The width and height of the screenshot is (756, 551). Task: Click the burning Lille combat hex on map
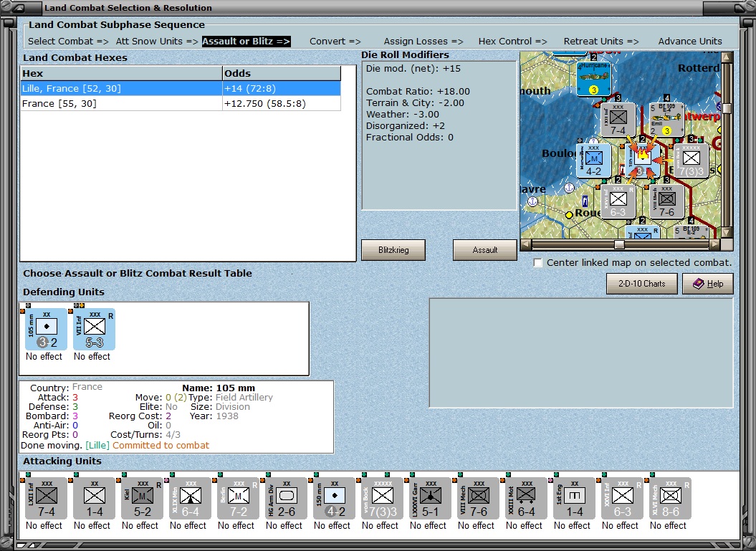[643, 159]
